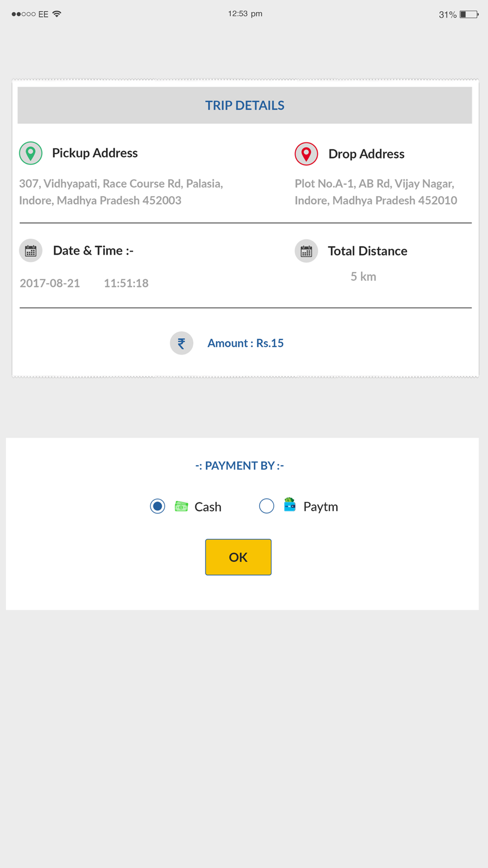This screenshot has height=868, width=488.
Task: Click the Paytm wallet icon
Action: tap(290, 505)
